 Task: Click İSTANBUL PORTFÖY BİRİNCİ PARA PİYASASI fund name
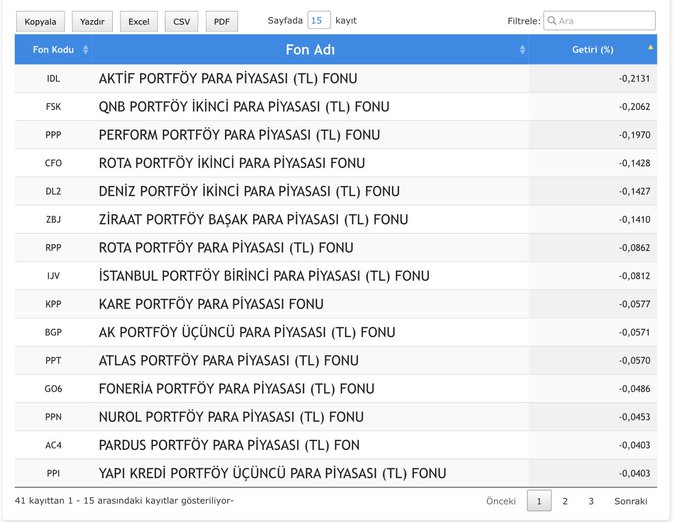pos(264,276)
